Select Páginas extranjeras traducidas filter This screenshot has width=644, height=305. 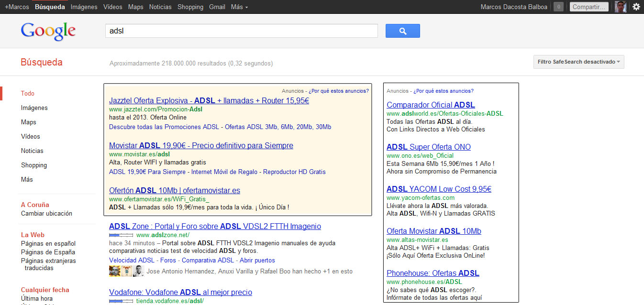(48, 264)
